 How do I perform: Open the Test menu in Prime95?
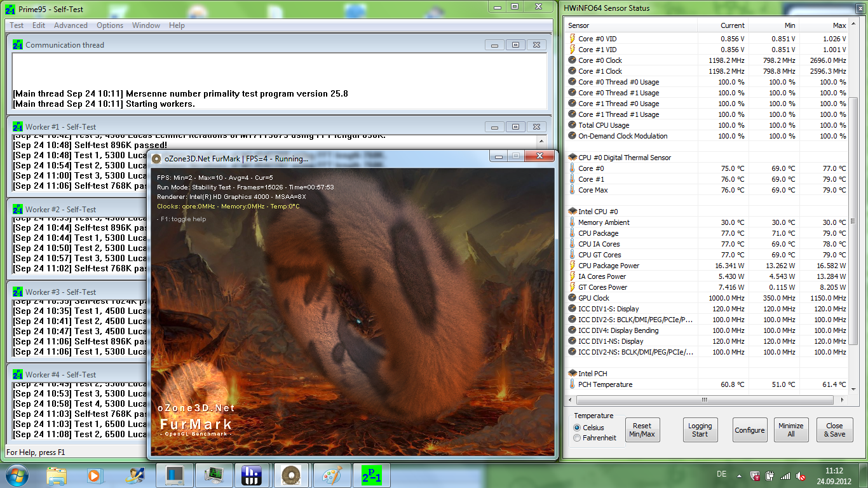[x=17, y=25]
